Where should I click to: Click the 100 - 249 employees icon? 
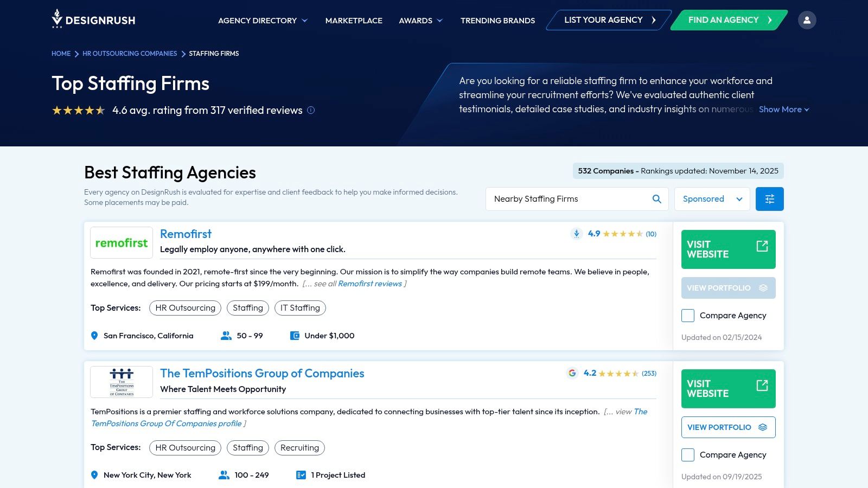click(224, 475)
